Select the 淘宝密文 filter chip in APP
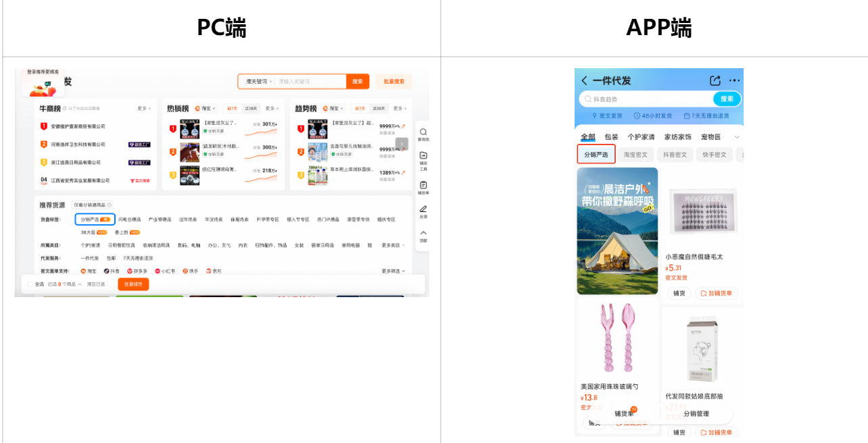Image resolution: width=868 pixels, height=443 pixels. pyautogui.click(x=635, y=155)
